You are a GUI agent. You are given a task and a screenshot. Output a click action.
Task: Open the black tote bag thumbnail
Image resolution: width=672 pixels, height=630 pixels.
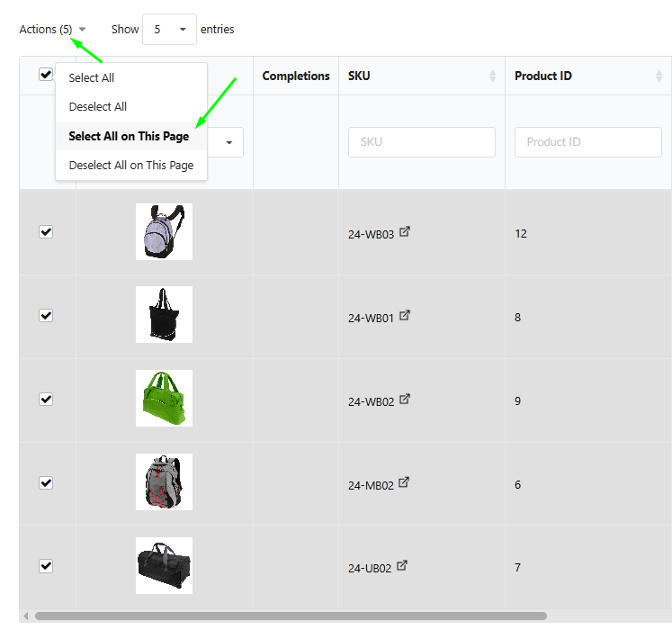[164, 314]
